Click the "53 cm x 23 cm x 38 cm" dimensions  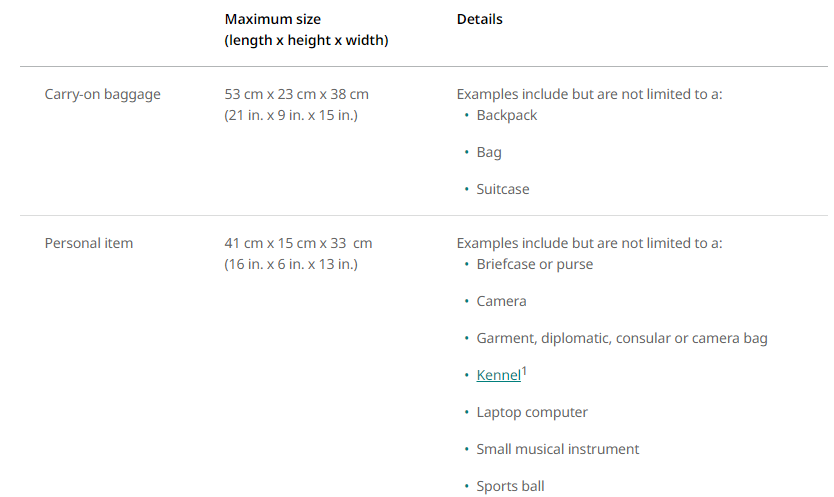(x=296, y=94)
